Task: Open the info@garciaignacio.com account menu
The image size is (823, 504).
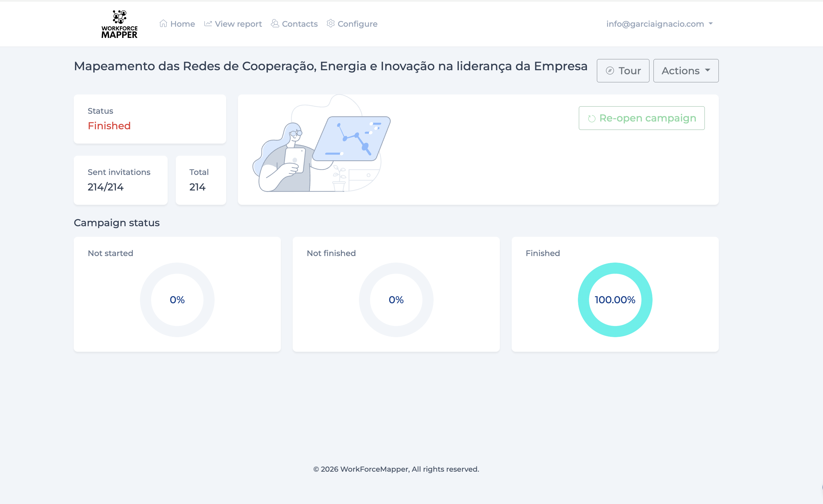Action: pos(655,24)
